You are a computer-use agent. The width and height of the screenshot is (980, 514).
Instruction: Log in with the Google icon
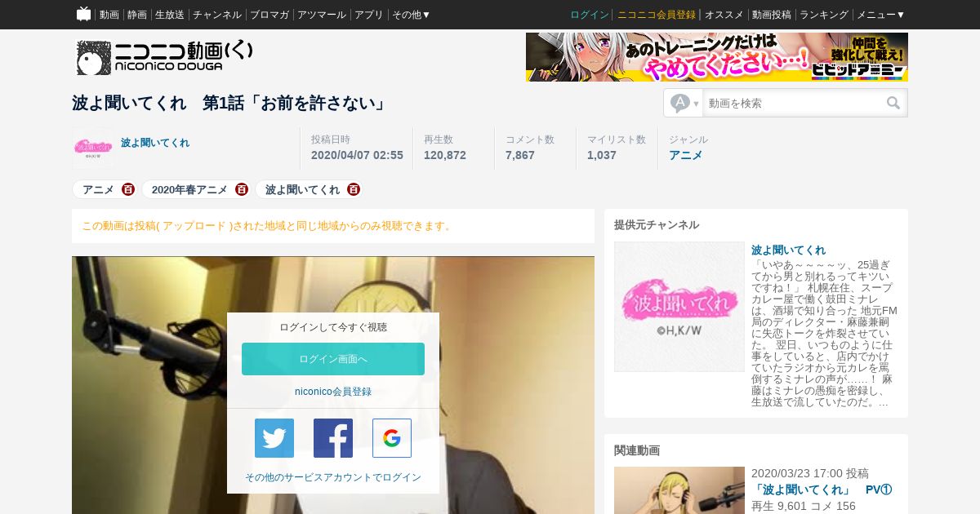pyautogui.click(x=392, y=438)
